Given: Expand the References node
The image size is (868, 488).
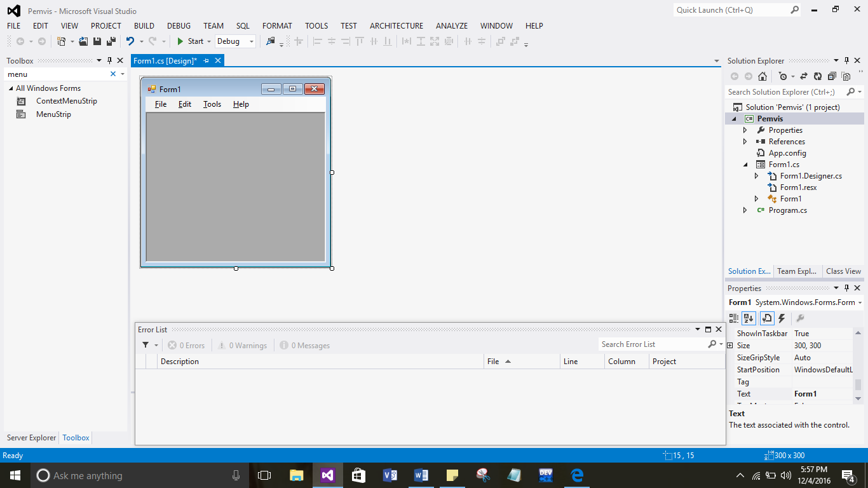Looking at the screenshot, I should tap(745, 142).
